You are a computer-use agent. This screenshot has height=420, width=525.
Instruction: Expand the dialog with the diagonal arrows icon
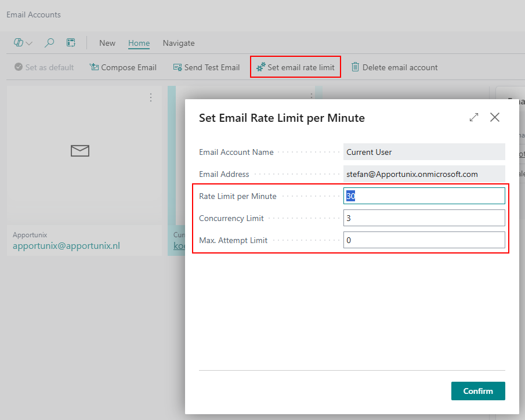[474, 117]
